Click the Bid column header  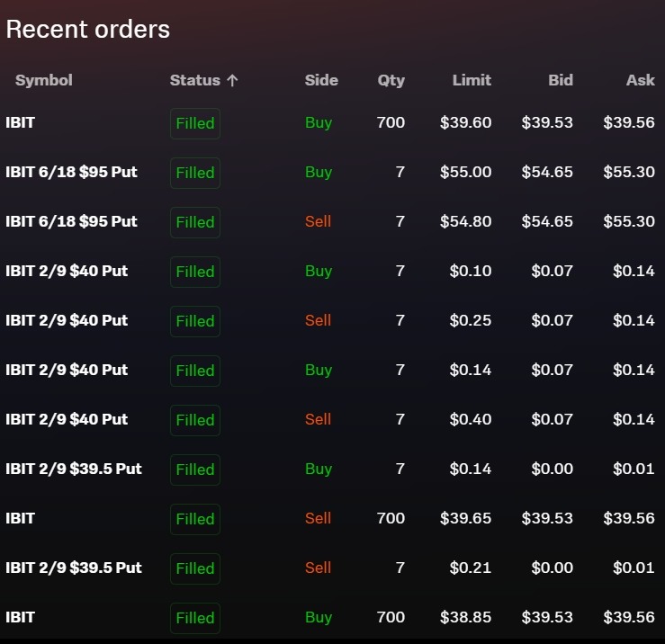pyautogui.click(x=561, y=80)
